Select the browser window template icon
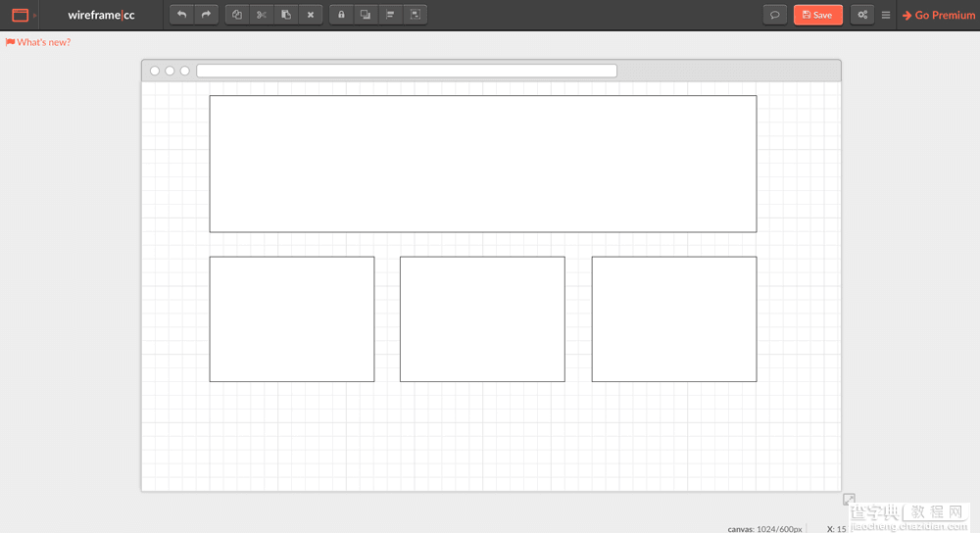Viewport: 980px width, 533px height. [x=20, y=15]
